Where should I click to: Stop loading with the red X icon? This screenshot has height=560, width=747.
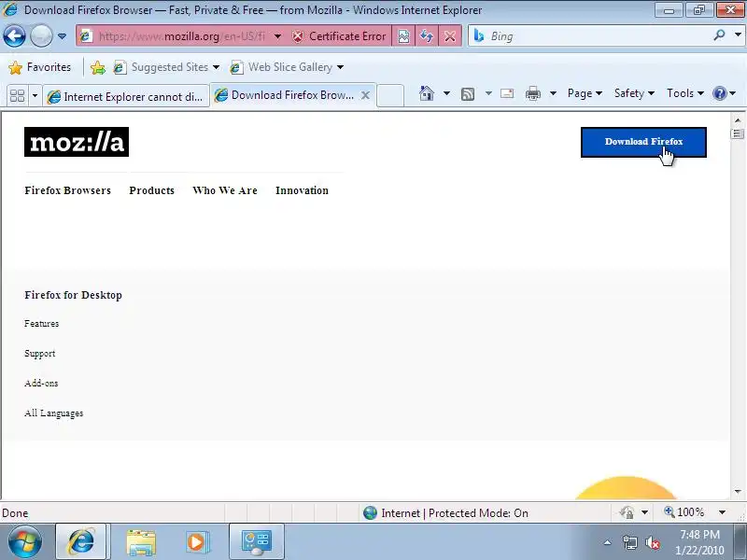[450, 36]
